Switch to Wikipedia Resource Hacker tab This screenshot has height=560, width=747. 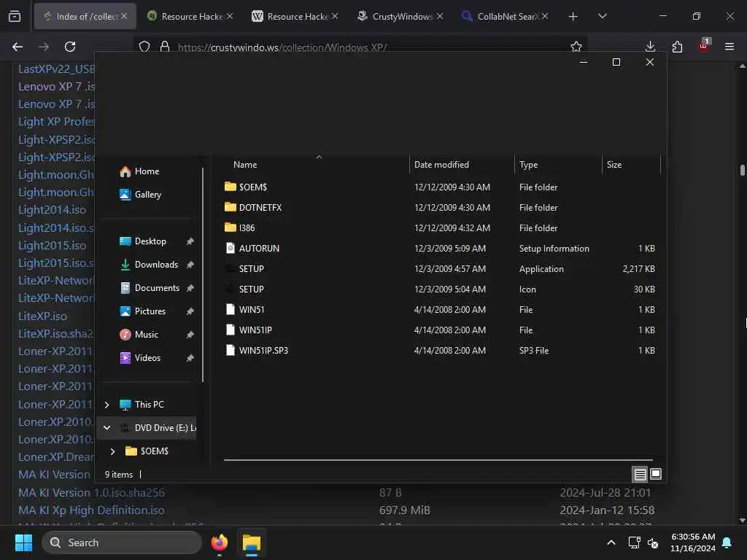coord(295,16)
